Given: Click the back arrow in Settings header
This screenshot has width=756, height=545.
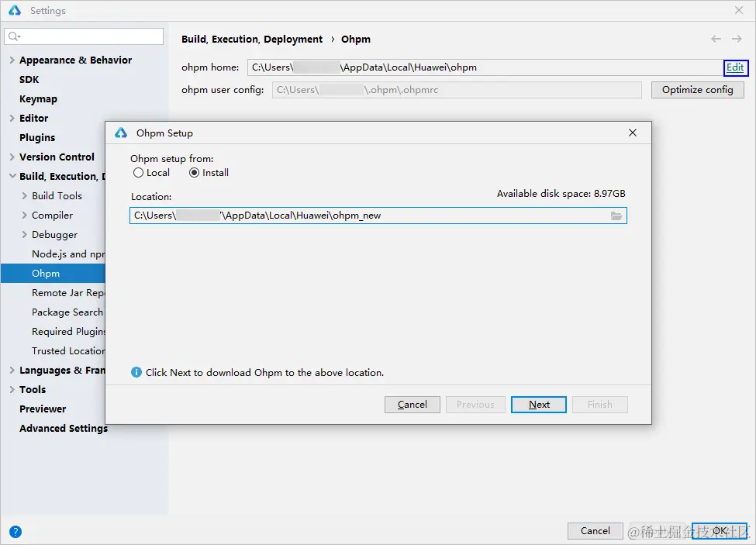Looking at the screenshot, I should (716, 39).
